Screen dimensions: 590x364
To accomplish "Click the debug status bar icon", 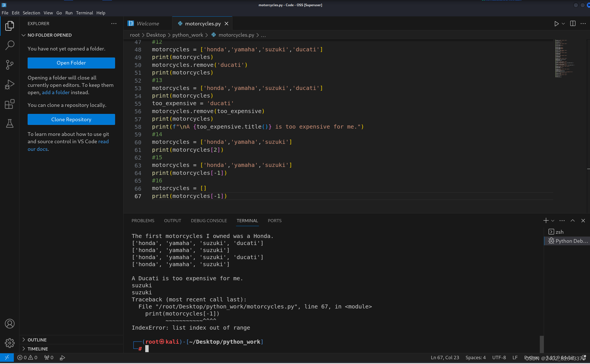I will pyautogui.click(x=63, y=358).
